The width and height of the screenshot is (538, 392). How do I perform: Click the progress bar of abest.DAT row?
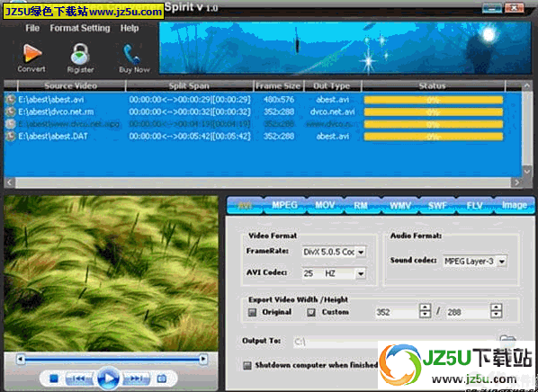434,137
